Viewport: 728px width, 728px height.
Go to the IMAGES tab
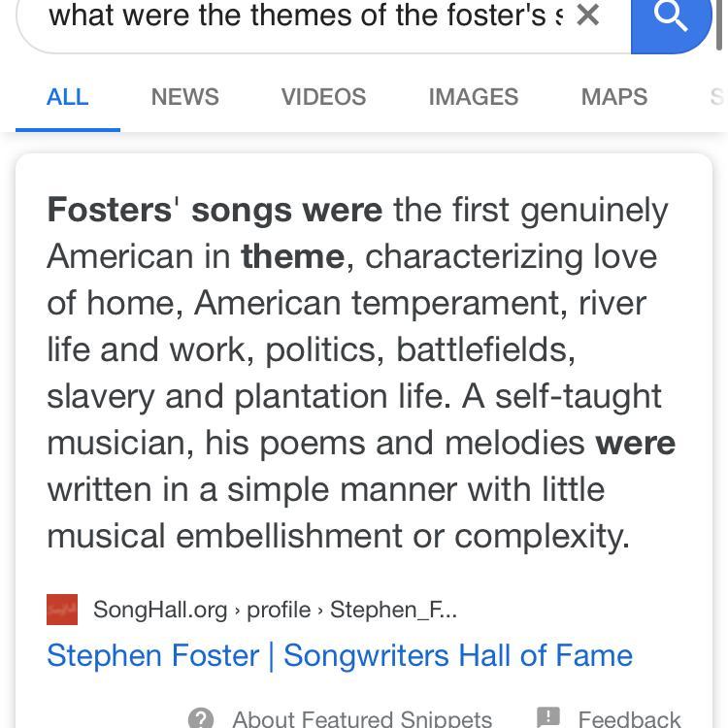pos(473,97)
